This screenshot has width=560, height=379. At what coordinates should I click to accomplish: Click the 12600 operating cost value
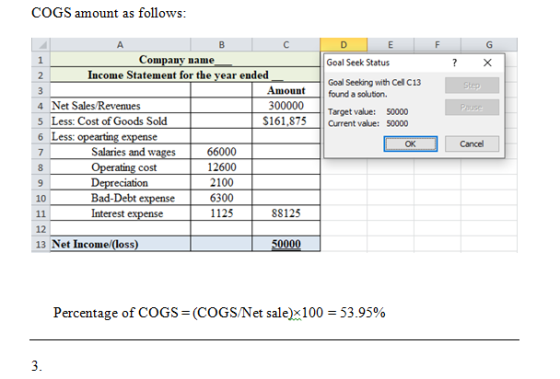pos(221,167)
